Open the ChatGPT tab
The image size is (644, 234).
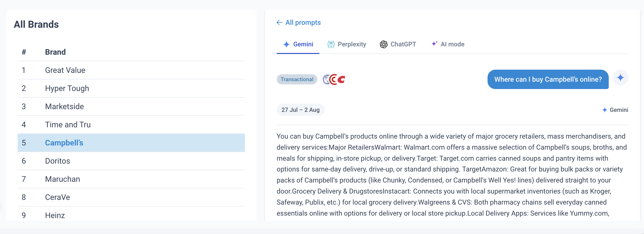tap(398, 44)
